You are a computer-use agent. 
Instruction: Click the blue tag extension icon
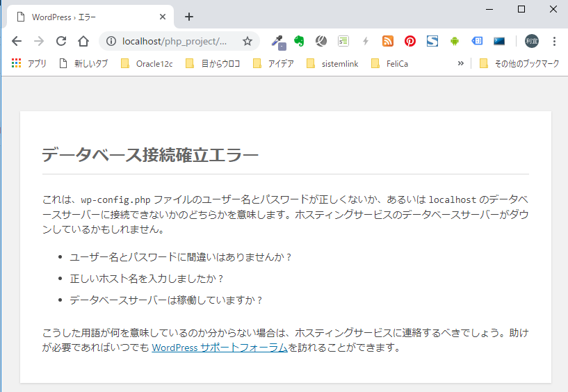click(x=477, y=41)
